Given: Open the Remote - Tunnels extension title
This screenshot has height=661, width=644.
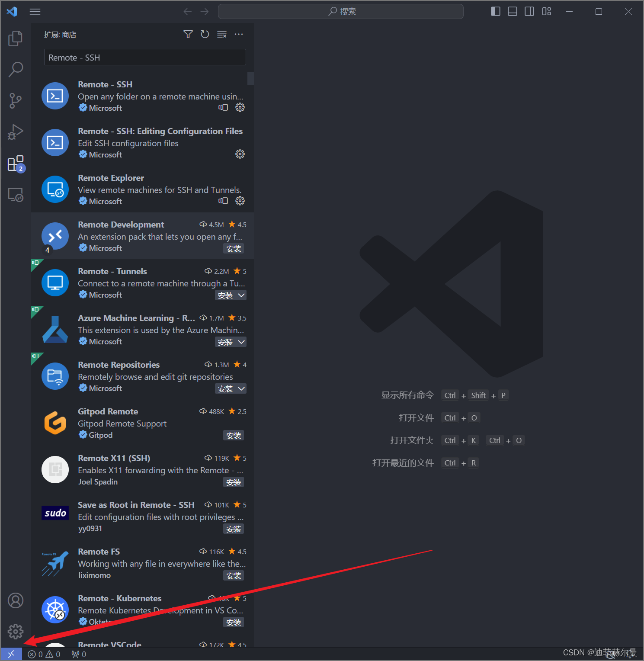Looking at the screenshot, I should pyautogui.click(x=112, y=271).
